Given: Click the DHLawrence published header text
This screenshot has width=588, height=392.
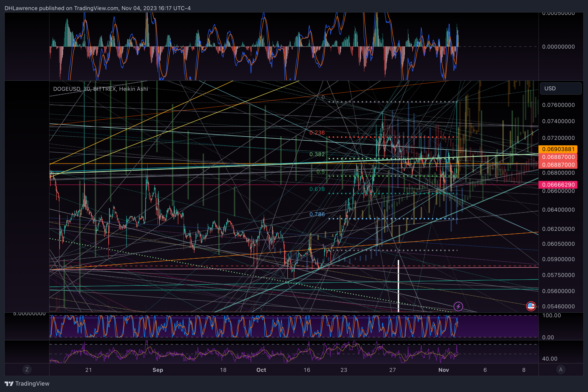Looking at the screenshot, I should (x=98, y=8).
